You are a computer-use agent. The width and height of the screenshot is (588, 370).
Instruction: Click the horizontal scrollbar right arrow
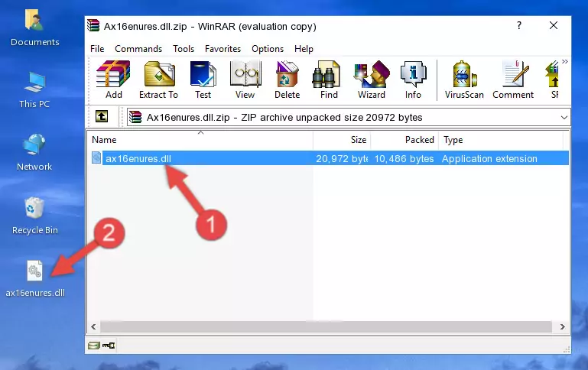(563, 326)
